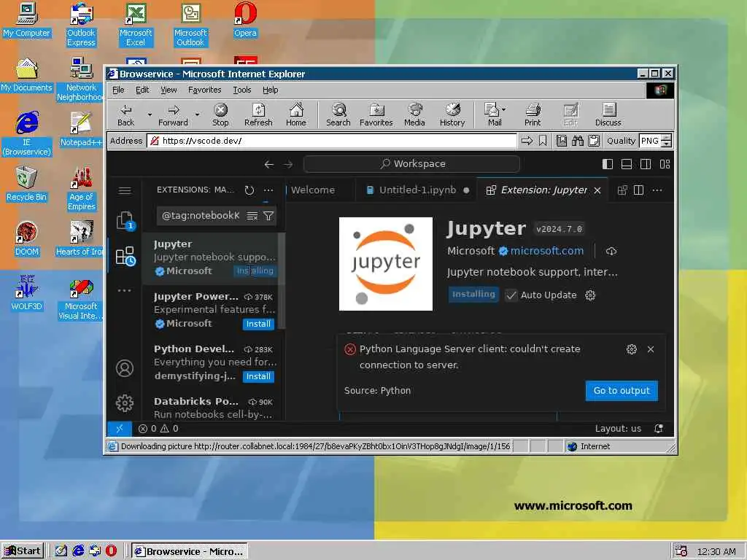Click the IE Stop toolbar button

click(220, 115)
